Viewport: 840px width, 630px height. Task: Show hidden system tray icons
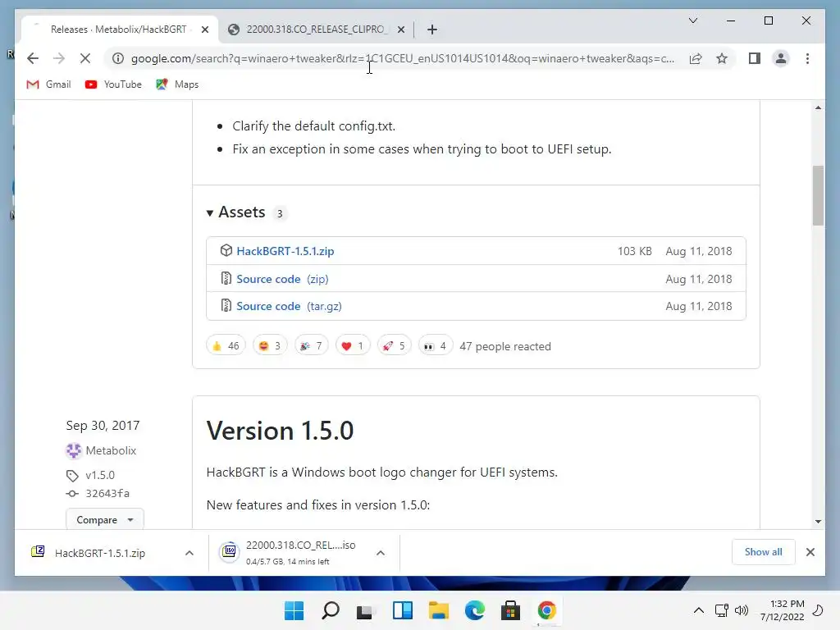[699, 610]
